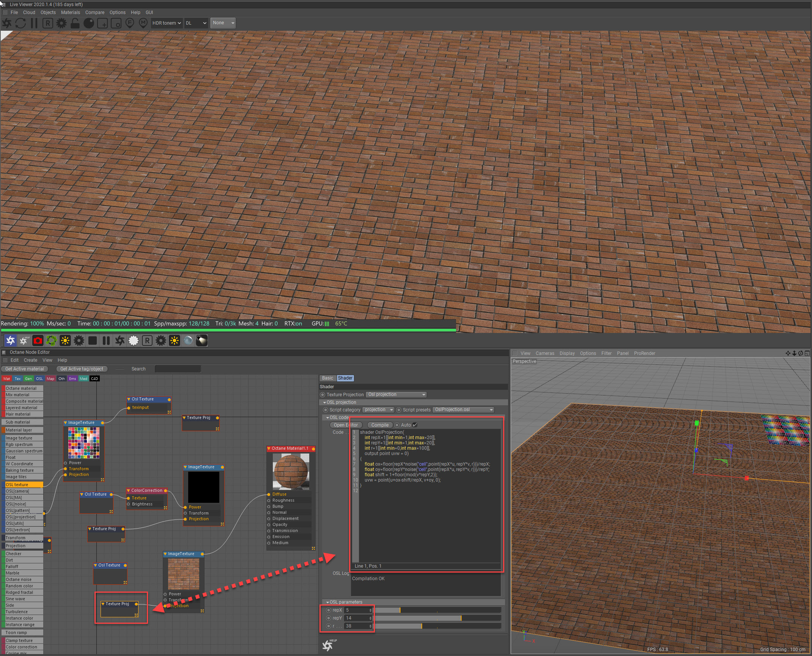Click the restart render circular arrows icon

(x=20, y=23)
